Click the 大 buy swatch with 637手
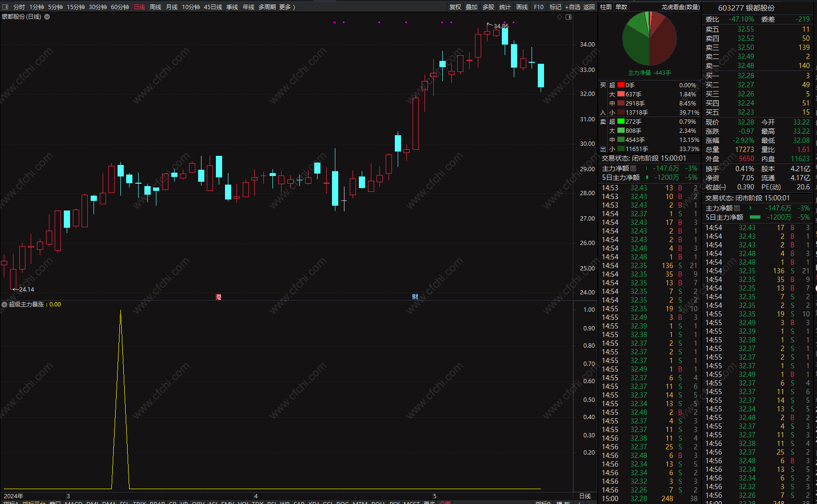 (x=621, y=94)
